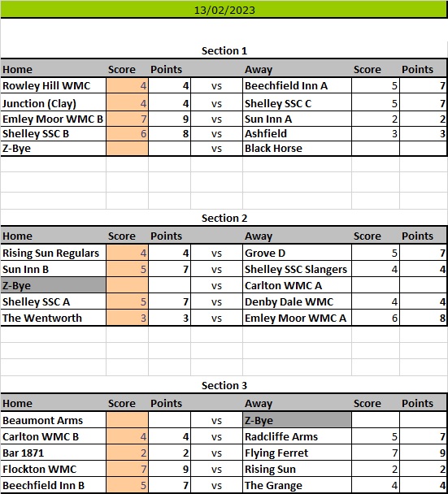Click the Rising Sun Regulars team cell
448x494 pixels.
point(54,253)
